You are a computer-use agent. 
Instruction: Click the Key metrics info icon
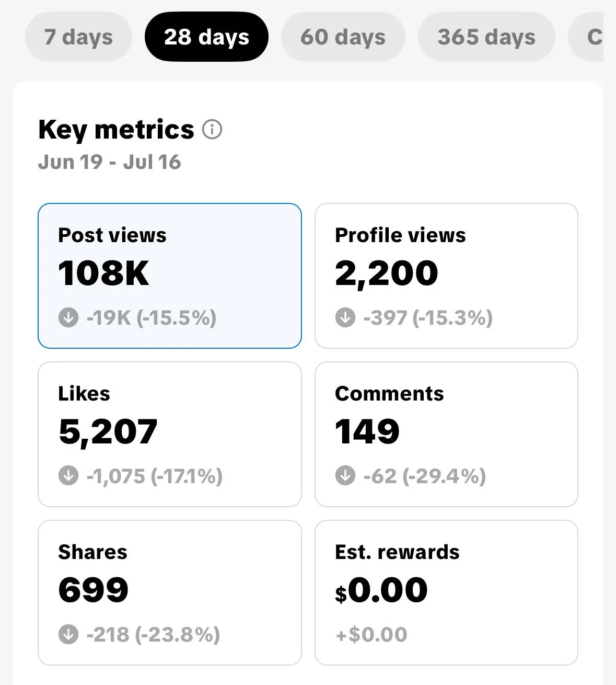[212, 129]
